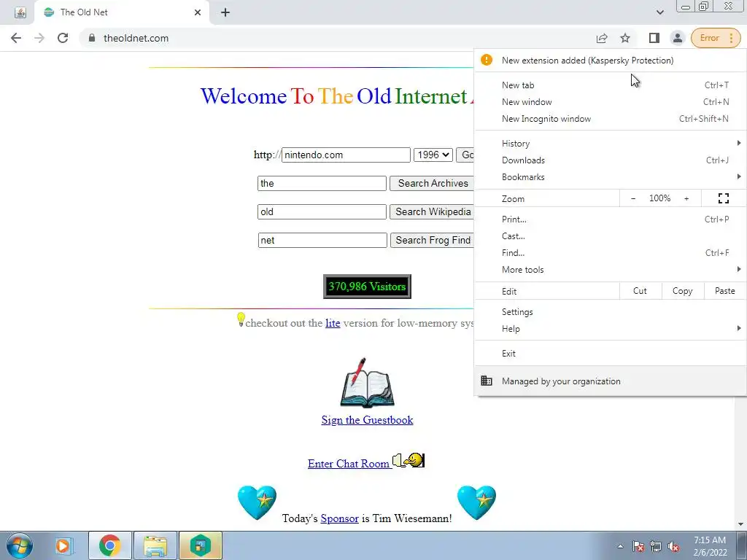Open the tab search chevron
This screenshot has height=560, width=747.
point(659,12)
